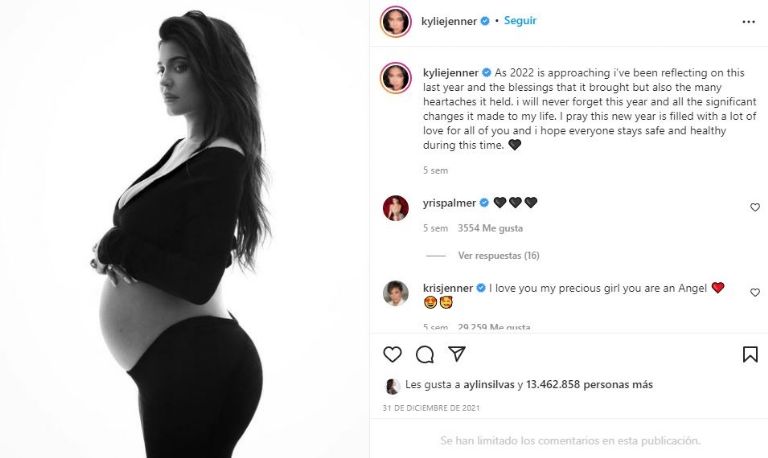Like yrispalmer's comment heart
Viewport: 768px width, 458px height.
coord(755,207)
